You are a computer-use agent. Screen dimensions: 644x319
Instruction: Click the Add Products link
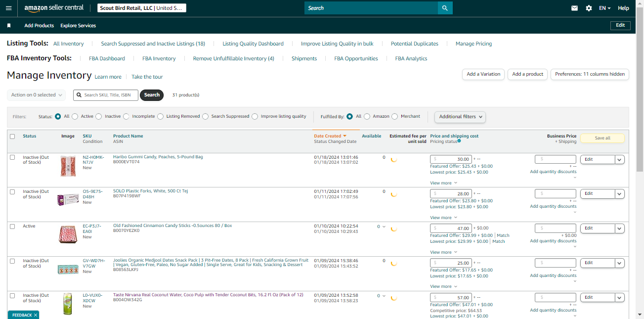tap(39, 25)
